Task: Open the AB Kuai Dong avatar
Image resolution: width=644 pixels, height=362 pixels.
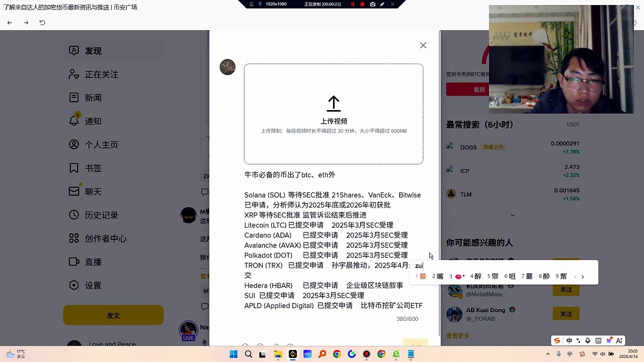Action: point(454,315)
